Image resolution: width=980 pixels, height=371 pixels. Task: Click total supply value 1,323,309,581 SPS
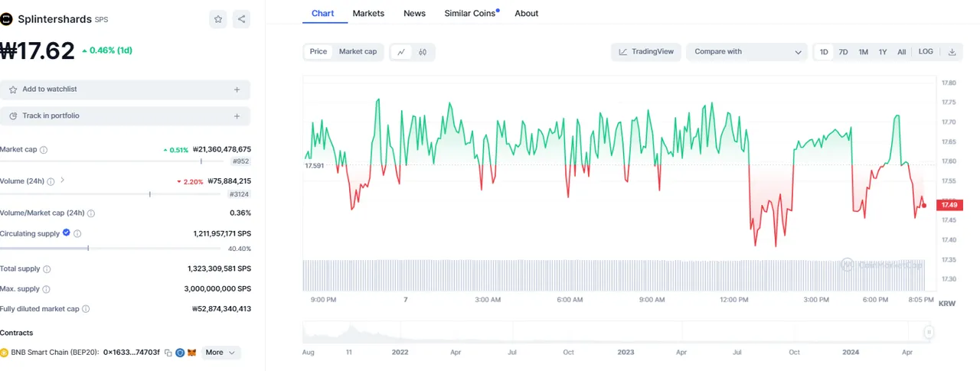click(219, 269)
